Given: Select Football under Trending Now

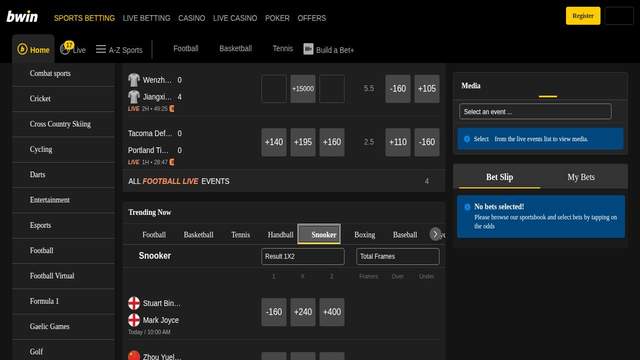Looking at the screenshot, I should coord(154,235).
